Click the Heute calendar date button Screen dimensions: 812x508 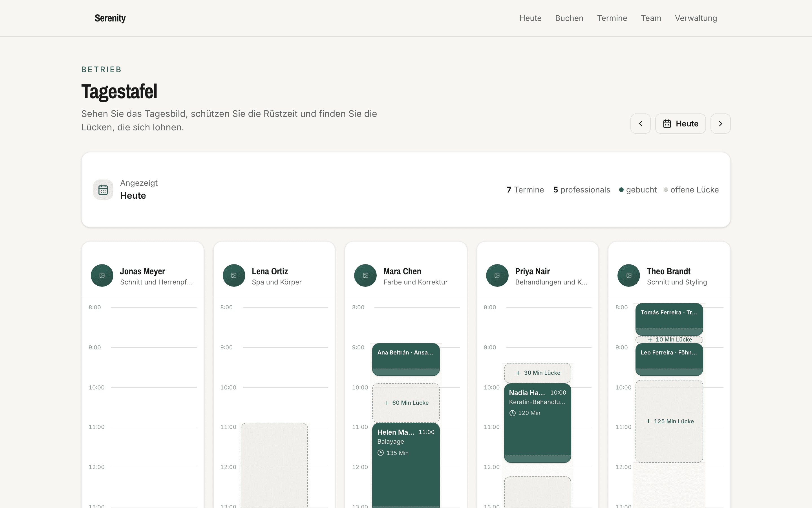(680, 124)
